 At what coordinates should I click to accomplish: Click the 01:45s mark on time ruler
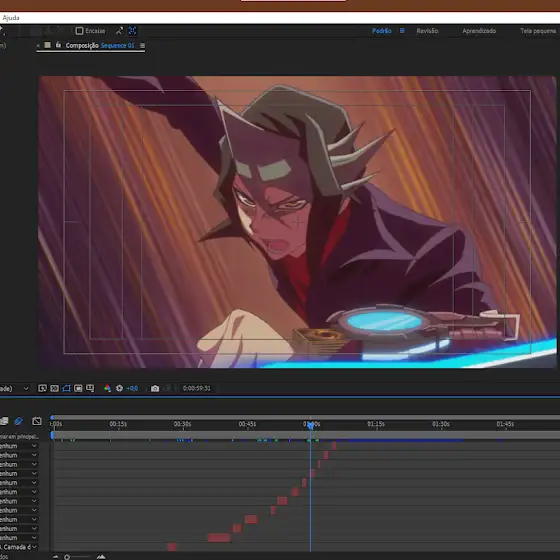click(x=505, y=424)
